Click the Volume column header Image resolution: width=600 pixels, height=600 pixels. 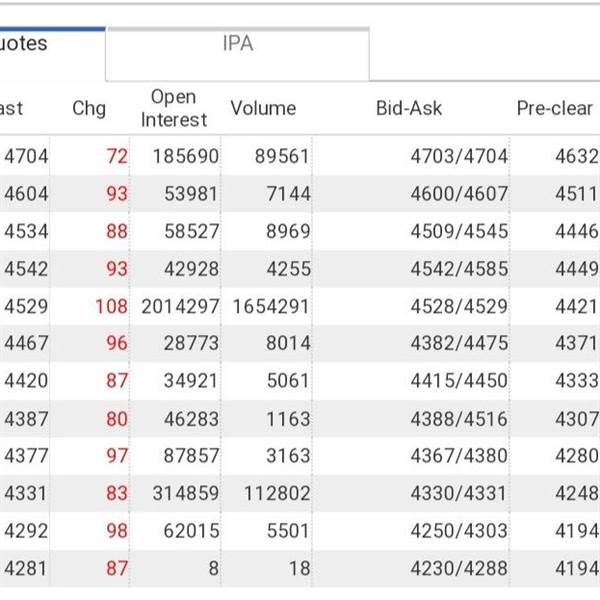point(263,108)
